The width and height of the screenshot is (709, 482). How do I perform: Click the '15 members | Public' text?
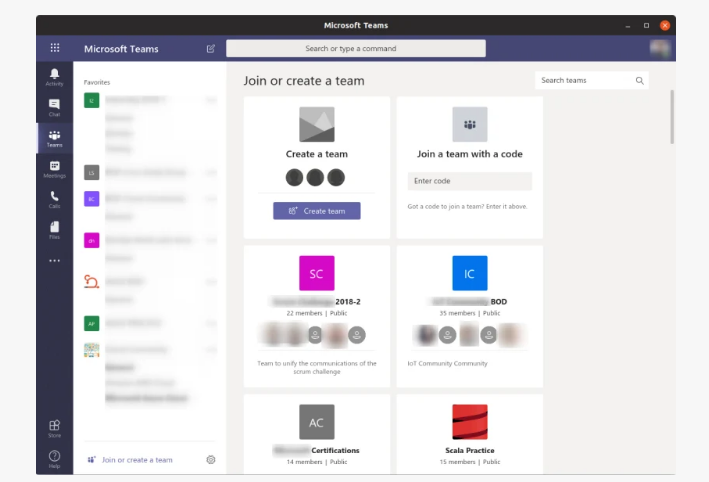point(470,462)
